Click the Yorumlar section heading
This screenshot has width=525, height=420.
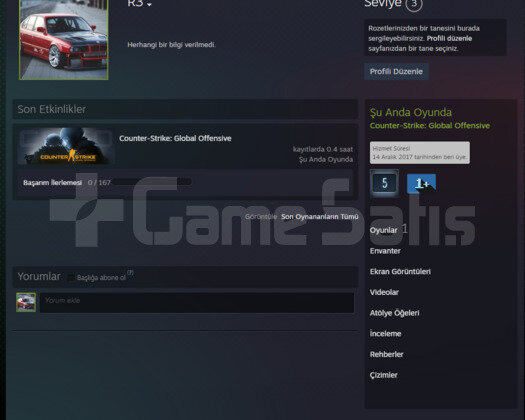(39, 276)
